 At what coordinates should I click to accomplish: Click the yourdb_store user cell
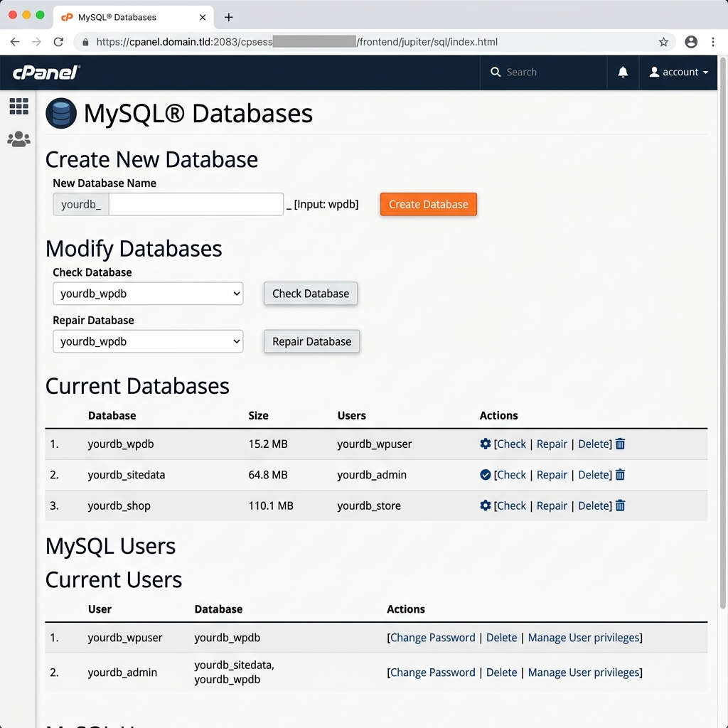[x=369, y=505]
